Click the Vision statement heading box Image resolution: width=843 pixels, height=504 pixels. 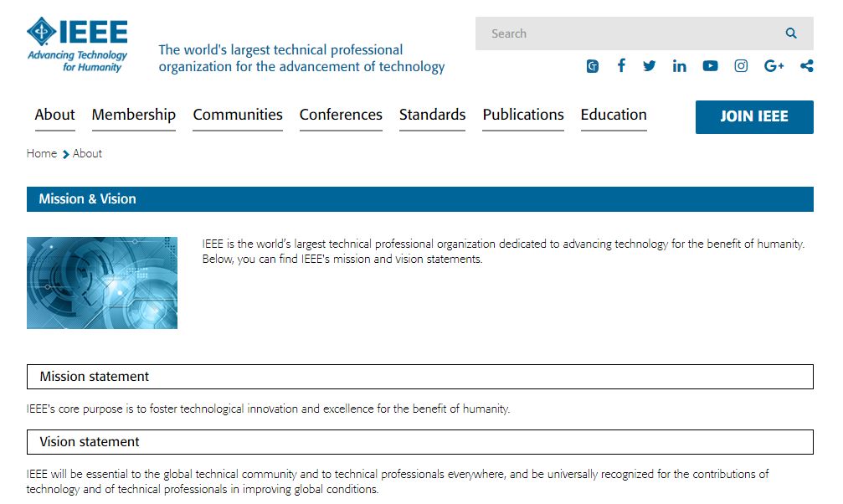(x=420, y=442)
